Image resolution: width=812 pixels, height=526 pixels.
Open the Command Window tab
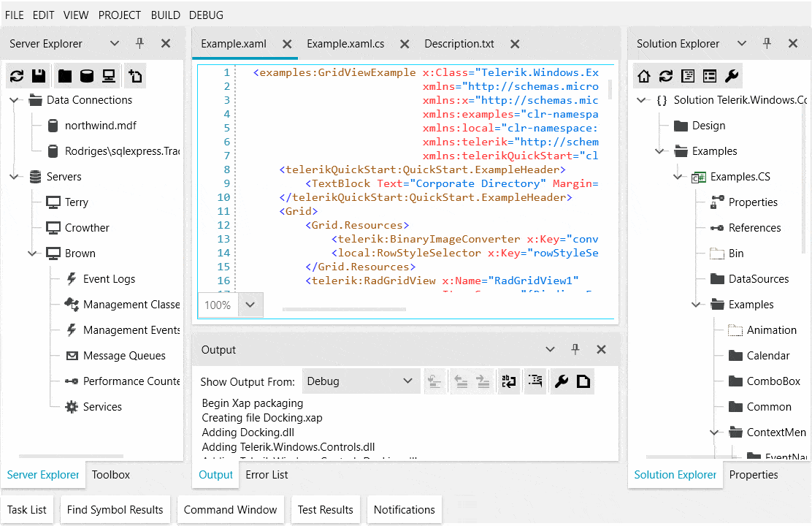pos(231,509)
